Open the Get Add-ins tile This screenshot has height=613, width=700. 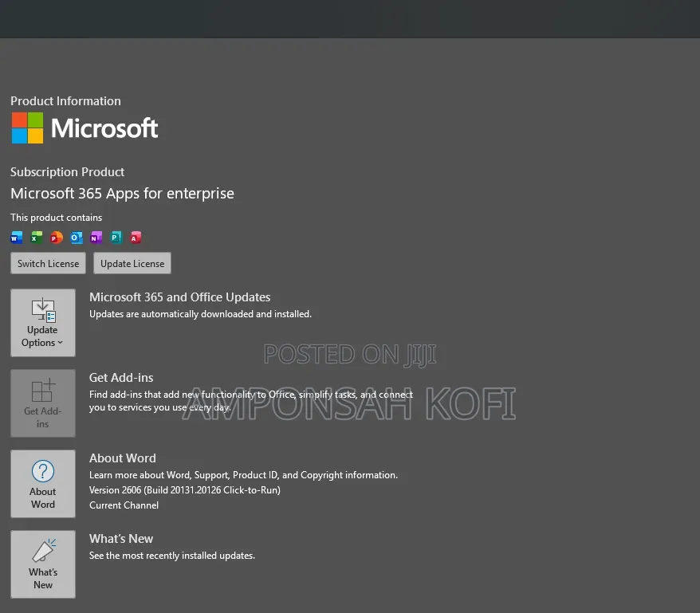pos(43,403)
